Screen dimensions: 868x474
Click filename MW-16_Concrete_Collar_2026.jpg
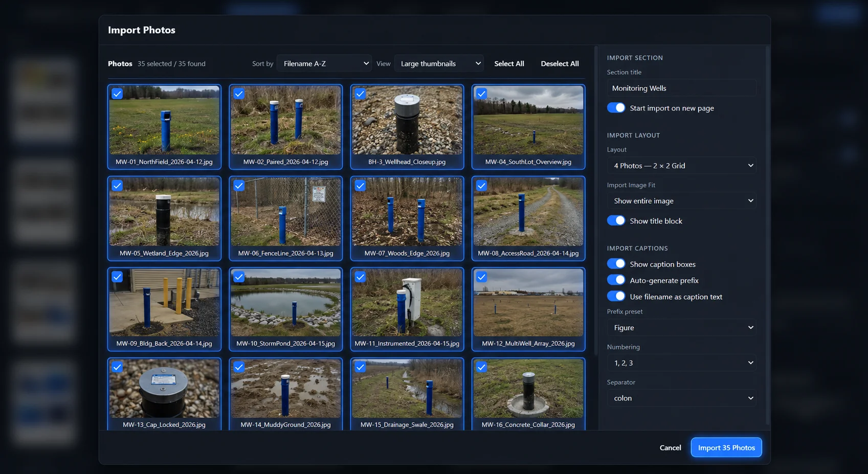click(x=528, y=424)
